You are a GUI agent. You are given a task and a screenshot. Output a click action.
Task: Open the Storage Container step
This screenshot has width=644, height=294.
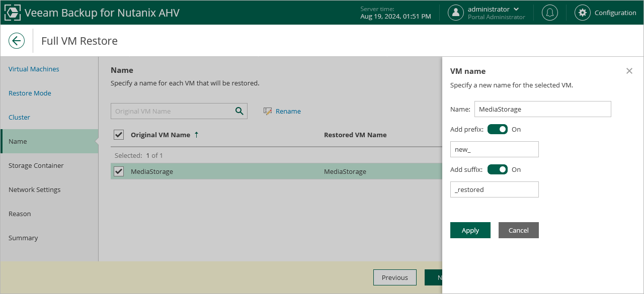(x=36, y=165)
